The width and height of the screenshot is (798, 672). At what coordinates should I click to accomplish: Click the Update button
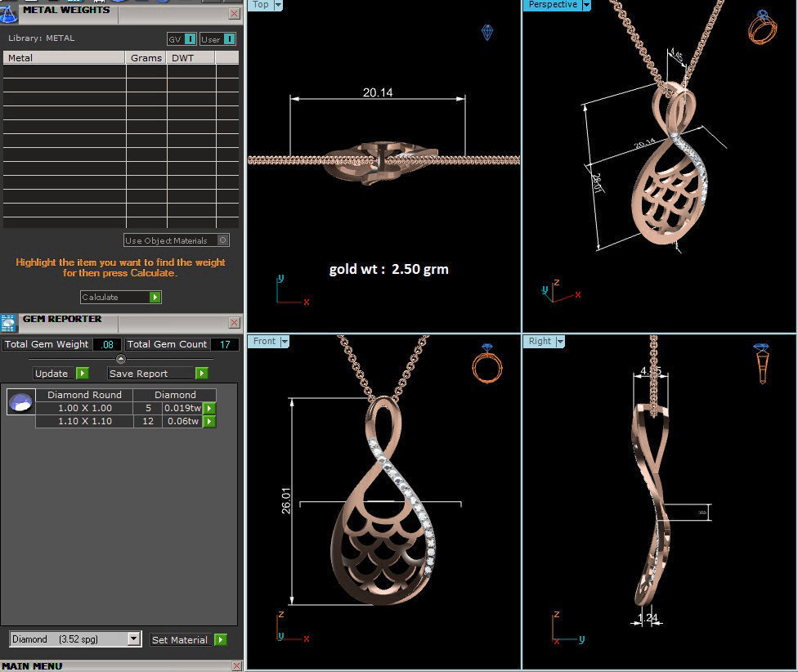(61, 374)
